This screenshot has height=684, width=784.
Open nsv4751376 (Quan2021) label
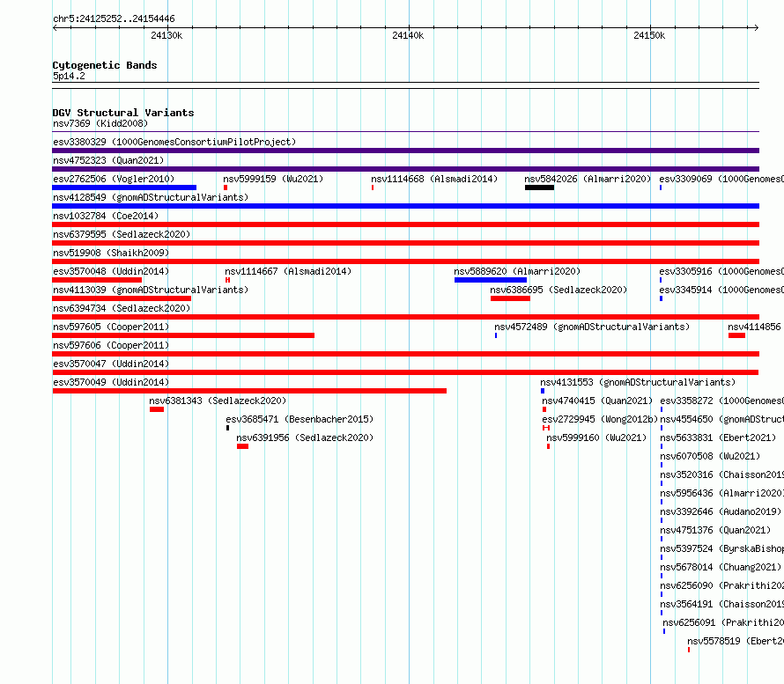(715, 530)
